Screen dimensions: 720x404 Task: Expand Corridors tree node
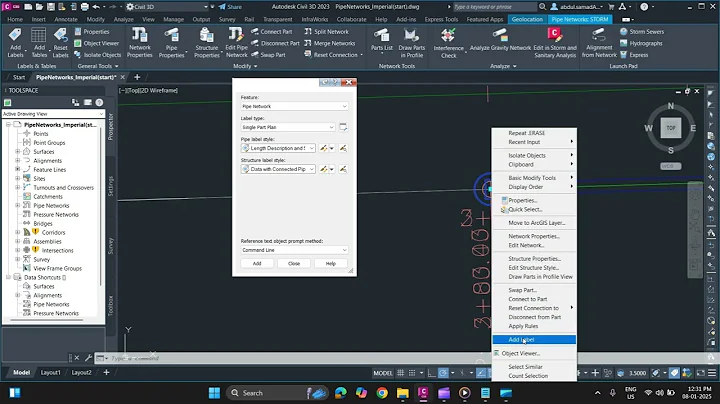(x=17, y=232)
